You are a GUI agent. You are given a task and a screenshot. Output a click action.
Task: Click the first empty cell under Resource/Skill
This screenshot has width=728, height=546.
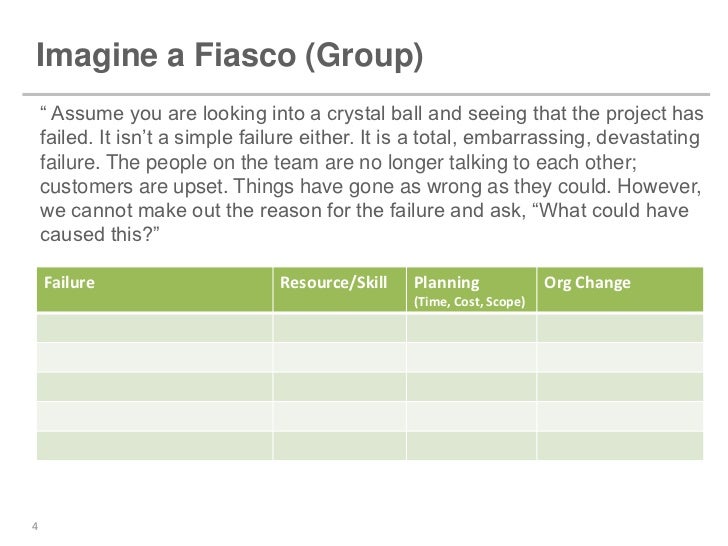tap(339, 328)
